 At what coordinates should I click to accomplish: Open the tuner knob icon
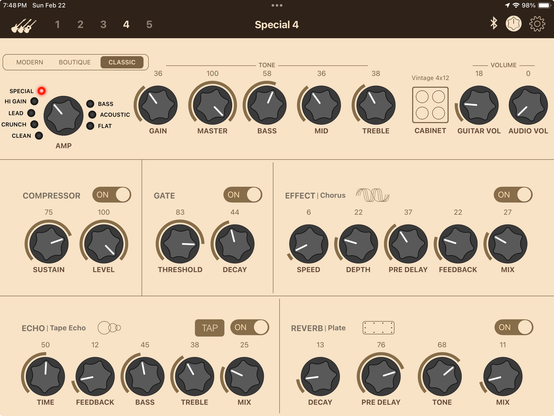tap(513, 24)
